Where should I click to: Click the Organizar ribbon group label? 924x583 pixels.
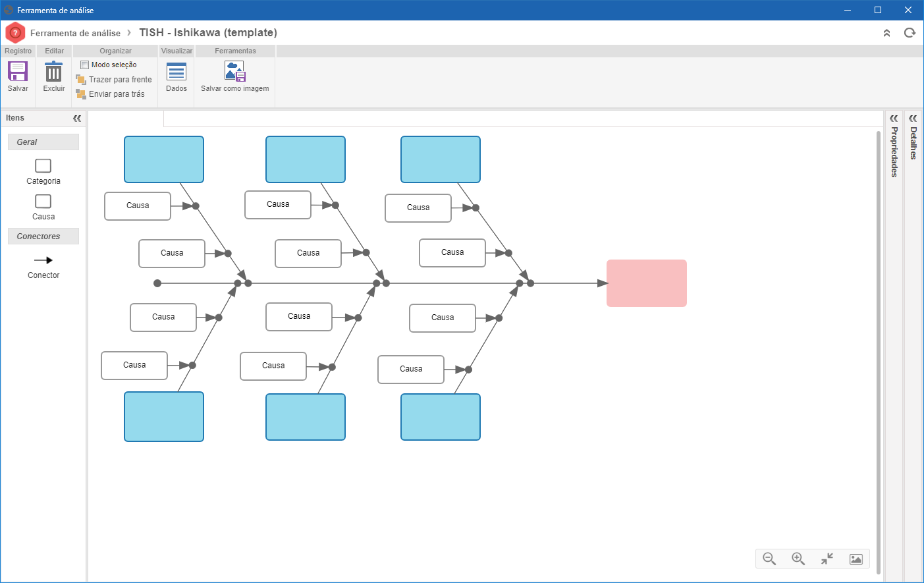(115, 51)
